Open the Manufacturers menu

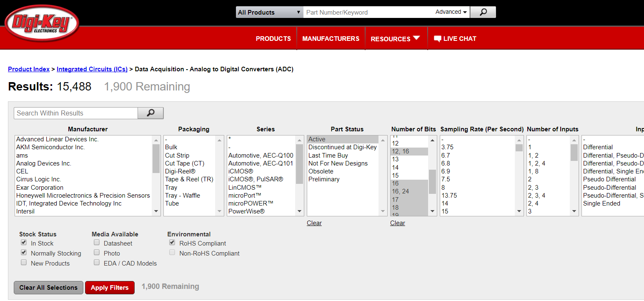coord(331,39)
